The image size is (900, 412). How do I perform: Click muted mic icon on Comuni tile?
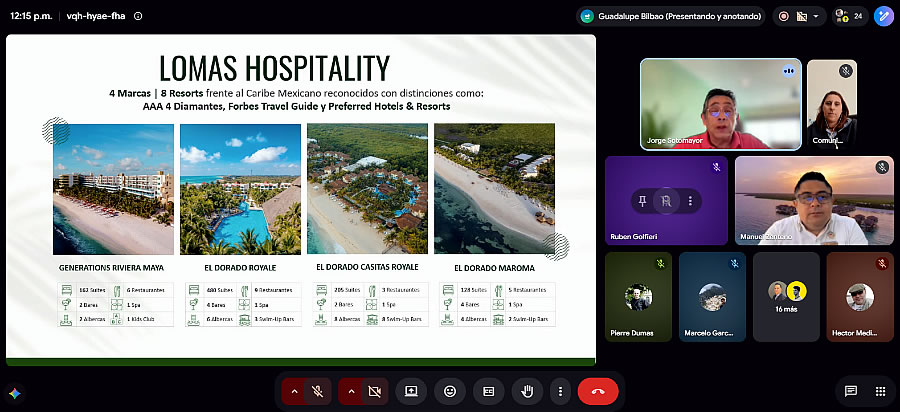point(845,71)
